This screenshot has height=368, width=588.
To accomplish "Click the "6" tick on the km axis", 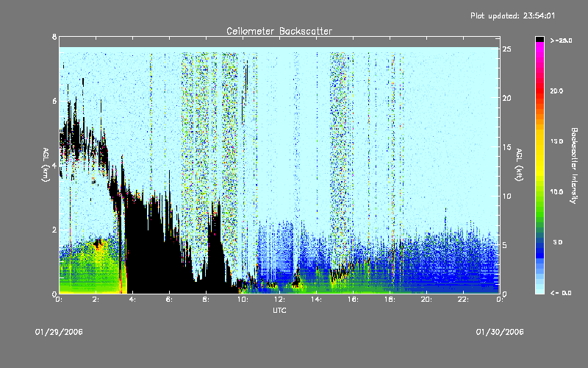I will 54,101.
